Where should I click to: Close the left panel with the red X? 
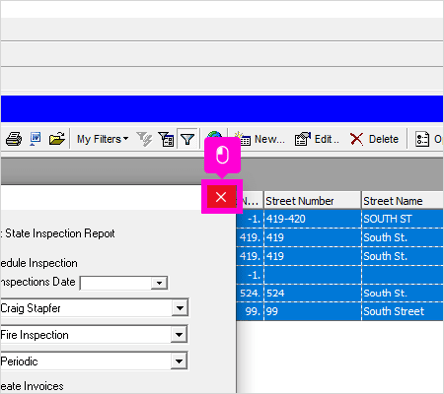[221, 197]
